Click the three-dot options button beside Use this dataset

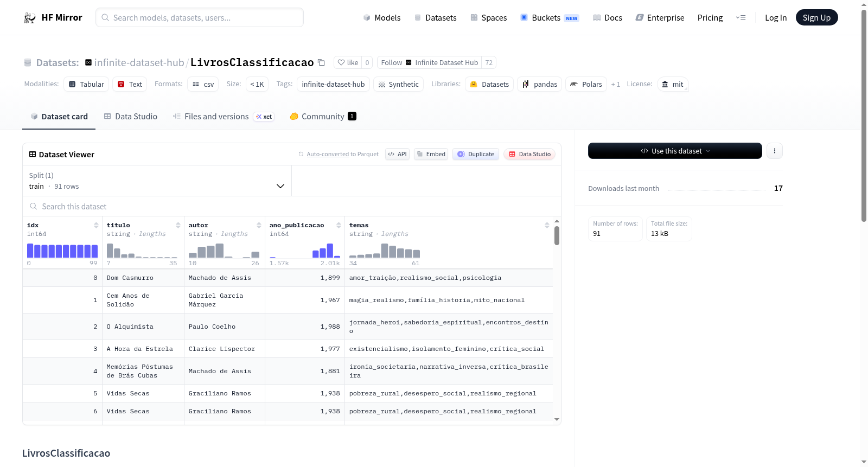pyautogui.click(x=775, y=151)
